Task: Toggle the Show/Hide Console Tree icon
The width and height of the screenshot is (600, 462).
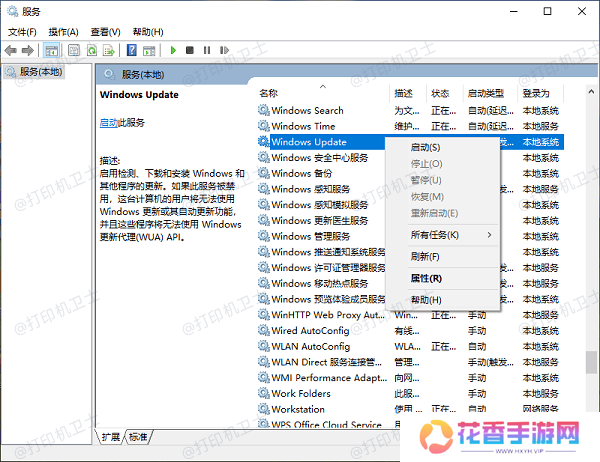Action: click(x=51, y=50)
